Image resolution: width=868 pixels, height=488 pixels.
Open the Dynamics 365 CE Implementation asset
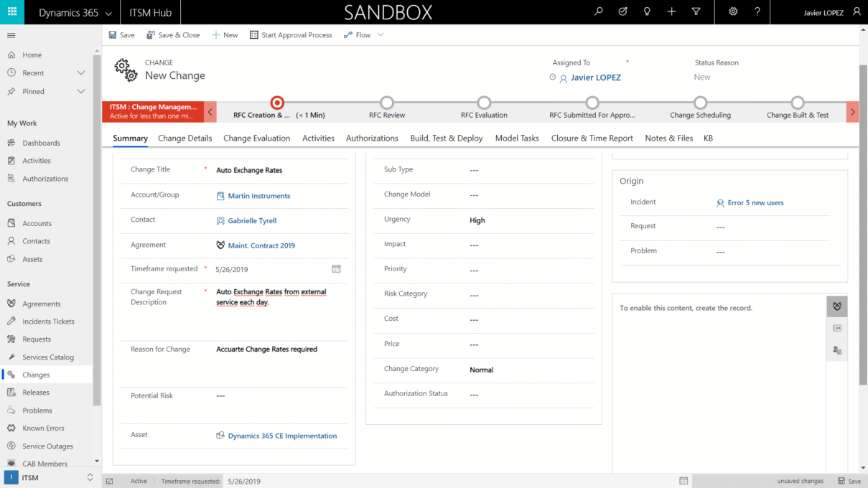(x=282, y=436)
